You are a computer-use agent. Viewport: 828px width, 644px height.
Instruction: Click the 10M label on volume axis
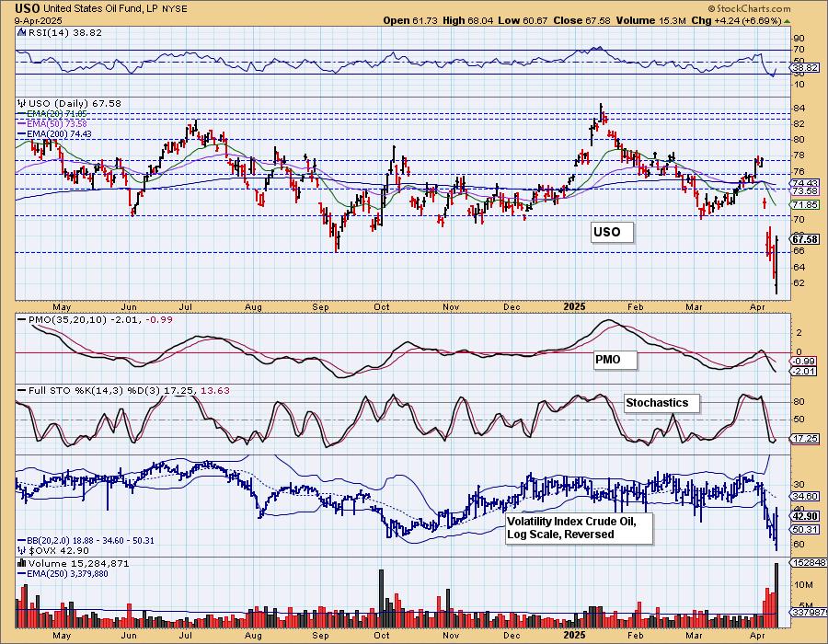803,584
